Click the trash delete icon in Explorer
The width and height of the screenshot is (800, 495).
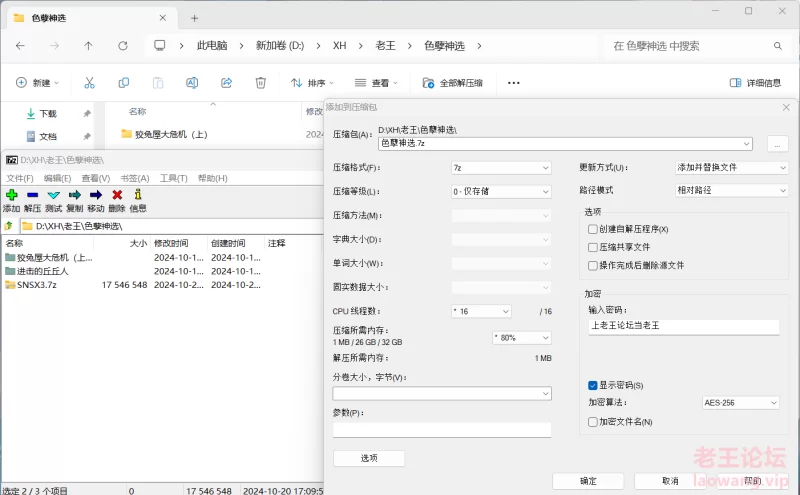(x=261, y=83)
